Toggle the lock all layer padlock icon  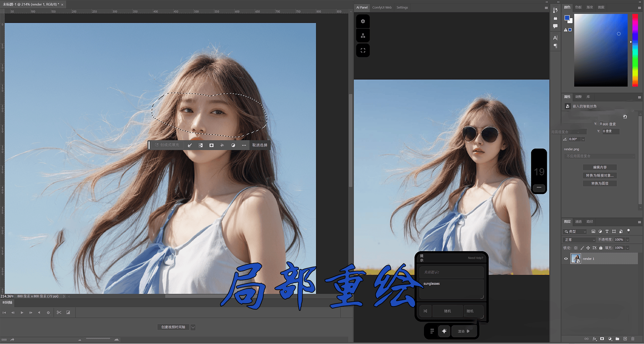tap(601, 248)
